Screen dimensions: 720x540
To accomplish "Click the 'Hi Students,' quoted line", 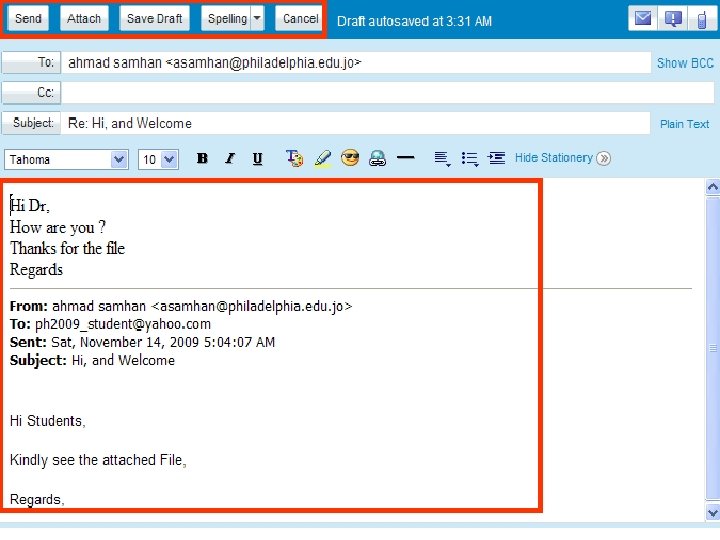I will [x=47, y=421].
